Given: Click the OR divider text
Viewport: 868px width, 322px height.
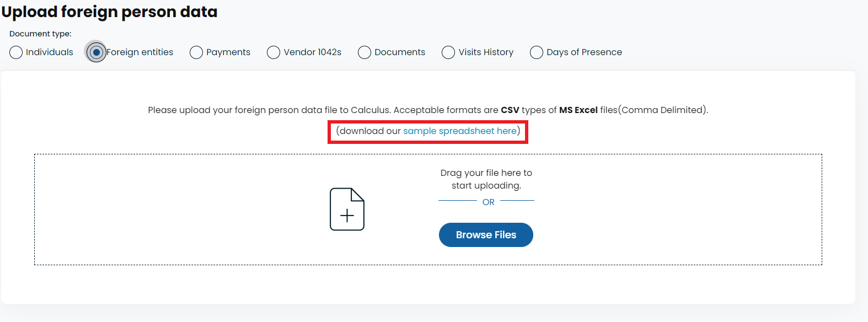Looking at the screenshot, I should click(x=488, y=202).
